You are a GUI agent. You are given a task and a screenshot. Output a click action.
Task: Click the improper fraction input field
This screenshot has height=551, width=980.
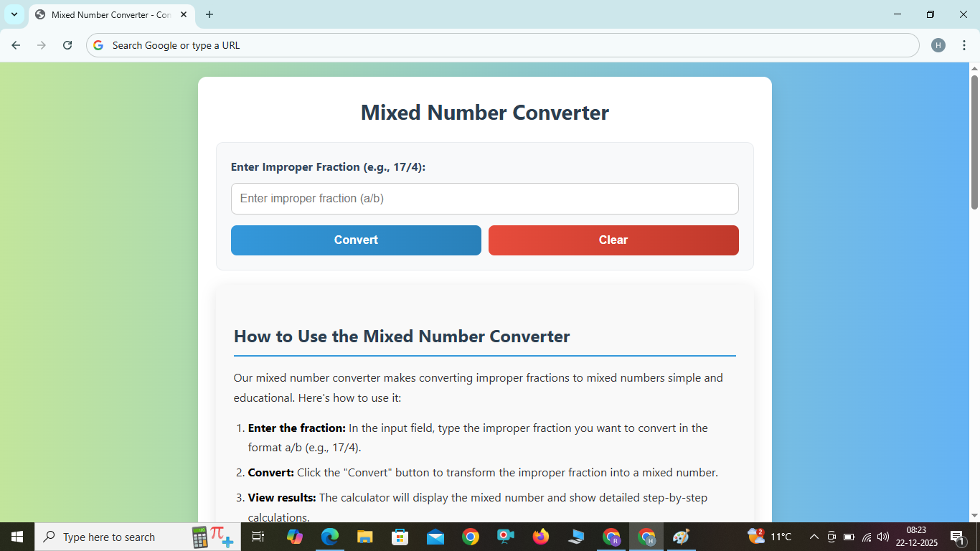[x=484, y=198]
